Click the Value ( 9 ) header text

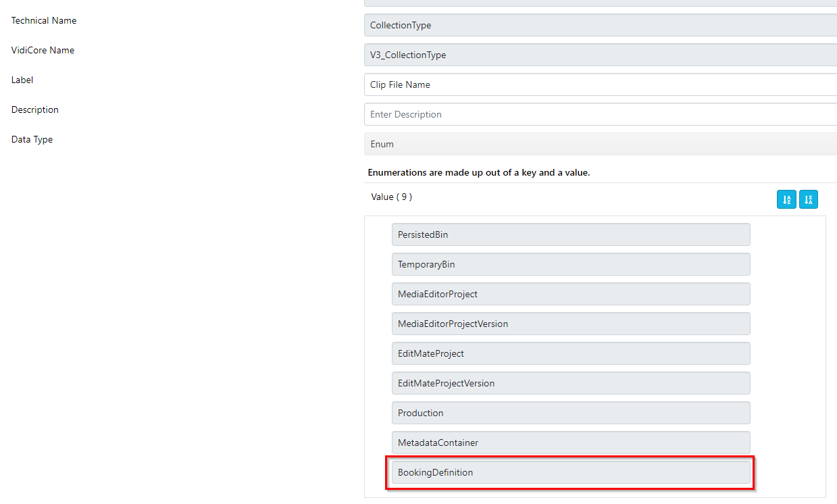391,197
